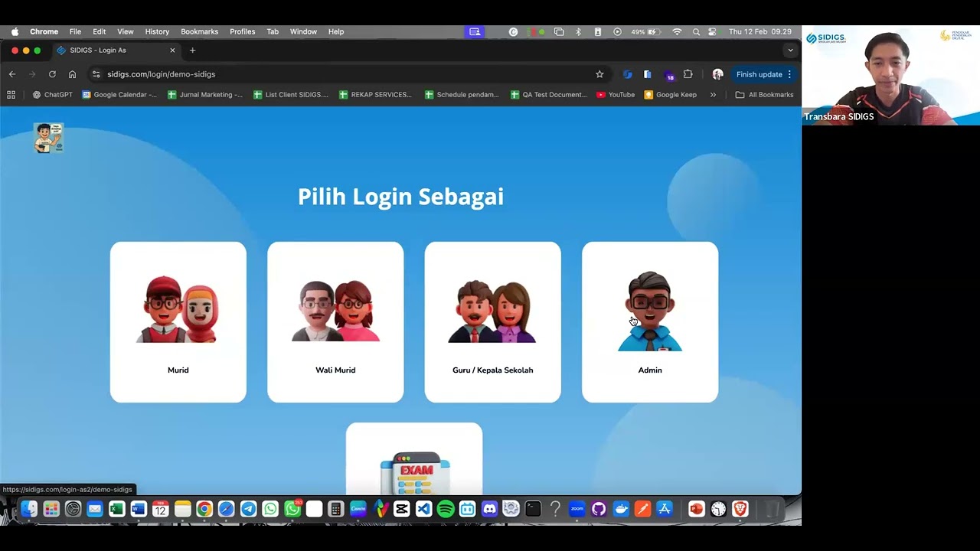Viewport: 980px width, 551px height.
Task: Open Terminal from the dock
Action: click(x=534, y=509)
